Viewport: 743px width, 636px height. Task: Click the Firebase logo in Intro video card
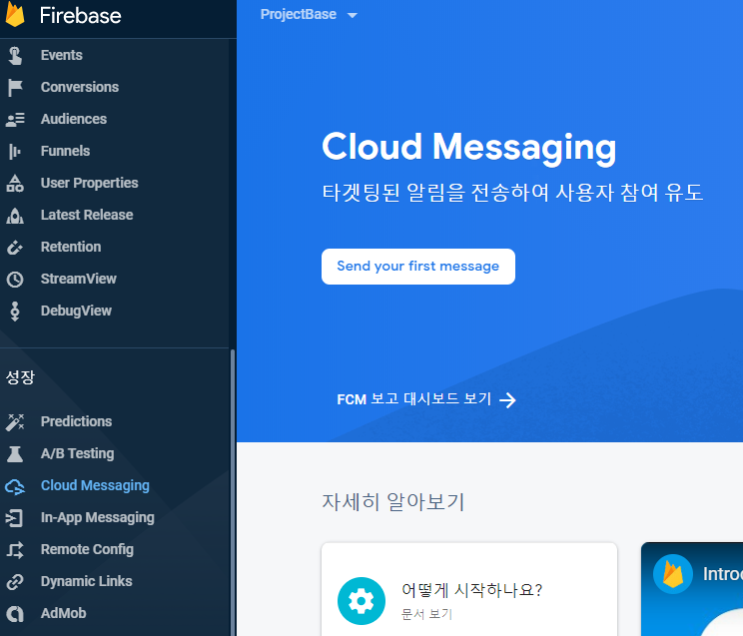[x=673, y=574]
